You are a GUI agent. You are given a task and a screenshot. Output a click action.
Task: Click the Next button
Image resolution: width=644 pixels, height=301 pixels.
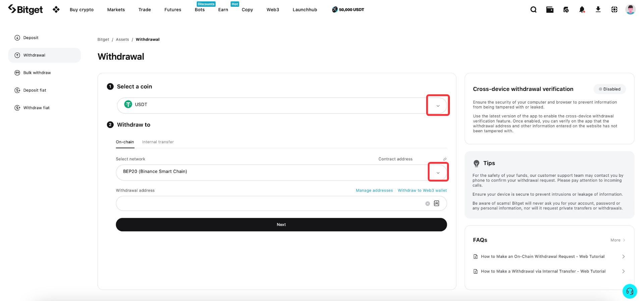tap(281, 224)
